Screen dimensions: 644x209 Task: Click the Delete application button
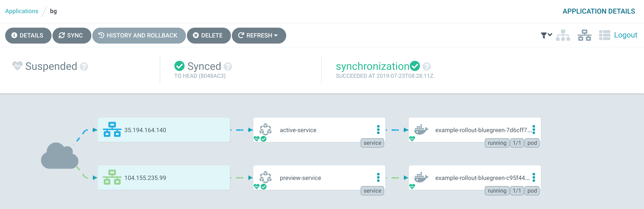208,36
